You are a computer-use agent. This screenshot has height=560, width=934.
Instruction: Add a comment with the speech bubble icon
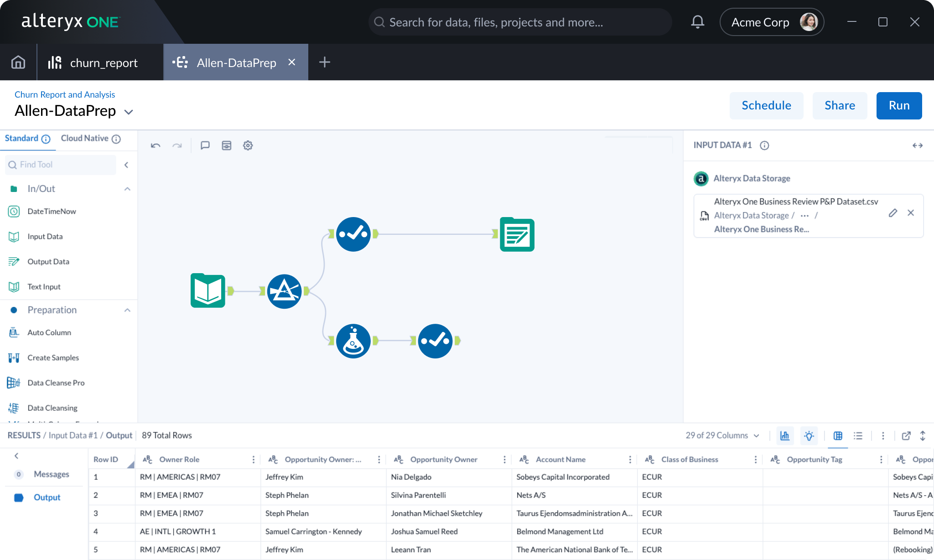point(205,145)
